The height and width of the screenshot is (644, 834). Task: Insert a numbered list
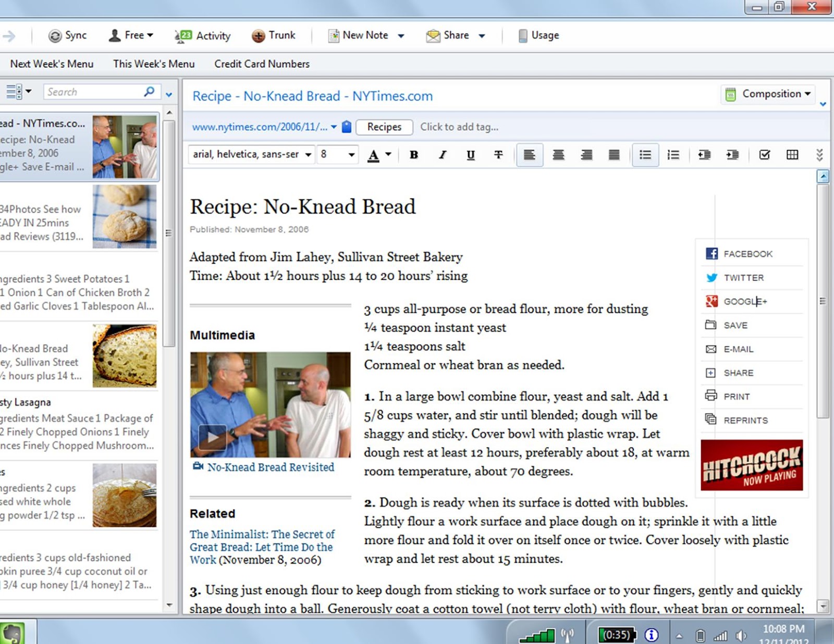[673, 155]
